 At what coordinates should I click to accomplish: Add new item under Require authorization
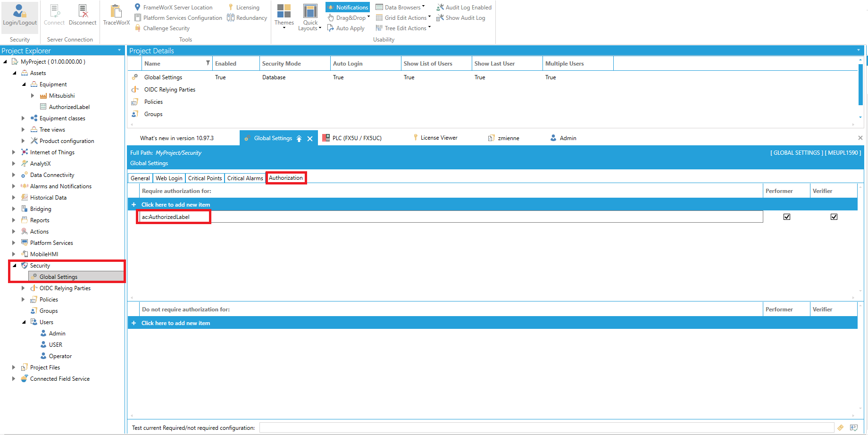[175, 205]
